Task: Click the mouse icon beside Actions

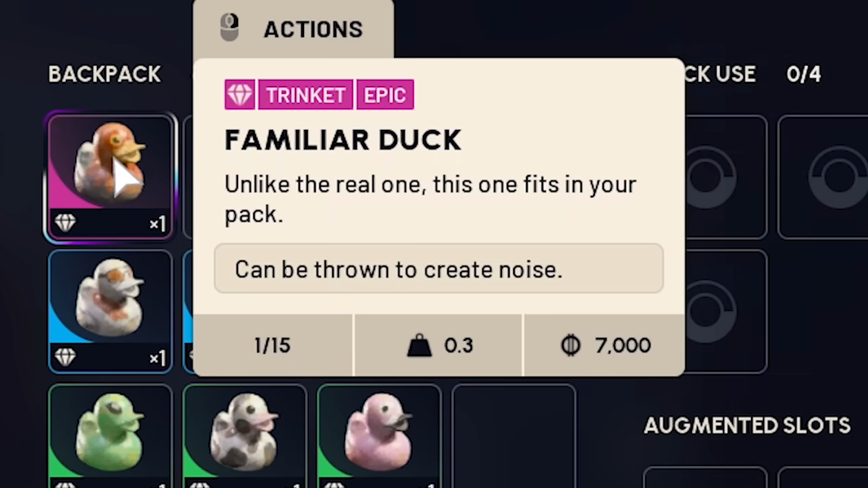Action: pyautogui.click(x=229, y=28)
